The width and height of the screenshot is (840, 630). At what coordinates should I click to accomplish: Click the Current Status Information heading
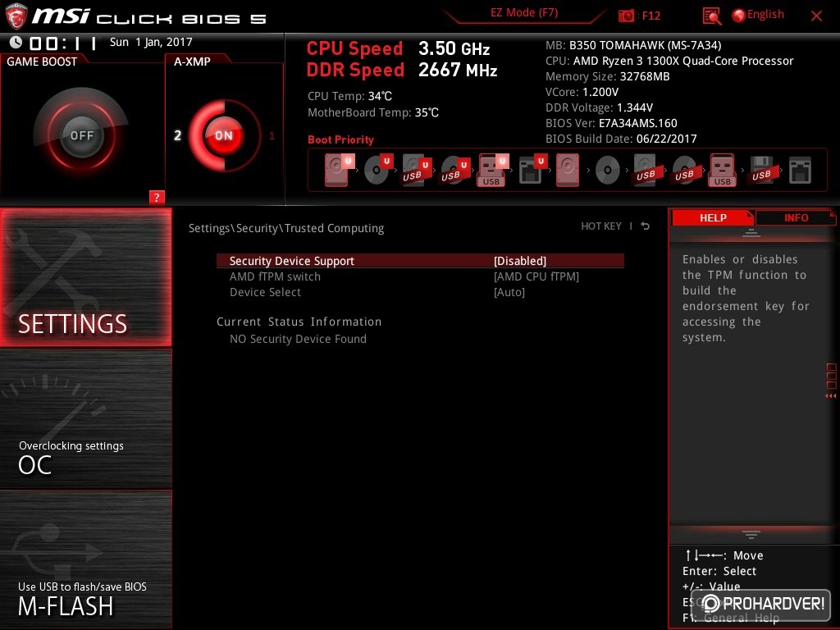click(x=299, y=322)
